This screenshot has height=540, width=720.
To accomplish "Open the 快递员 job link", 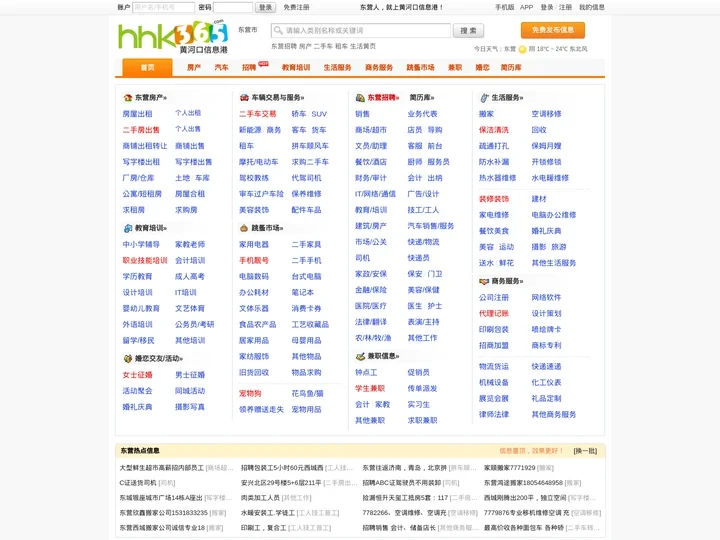I will point(418,258).
